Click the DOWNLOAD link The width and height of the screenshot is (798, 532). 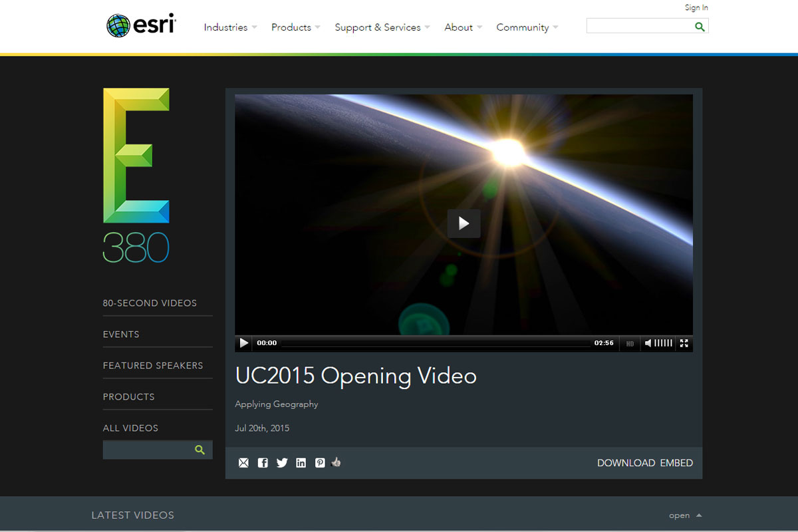pos(626,463)
